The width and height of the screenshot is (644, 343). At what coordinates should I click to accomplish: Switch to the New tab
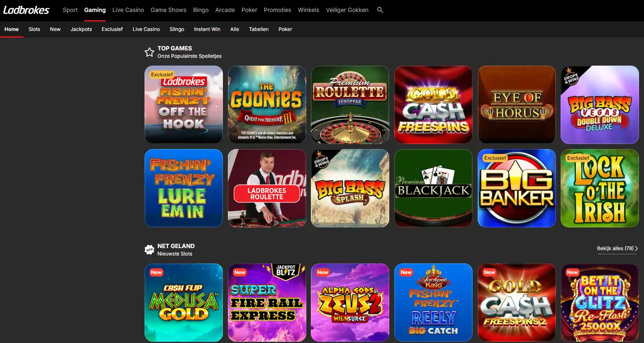coord(55,29)
